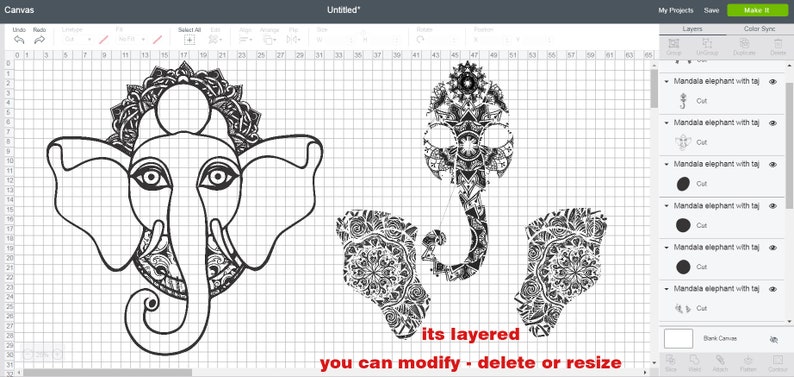Image resolution: width=794 pixels, height=377 pixels.
Task: Hide the elephant outline layer via eye
Action: [773, 123]
